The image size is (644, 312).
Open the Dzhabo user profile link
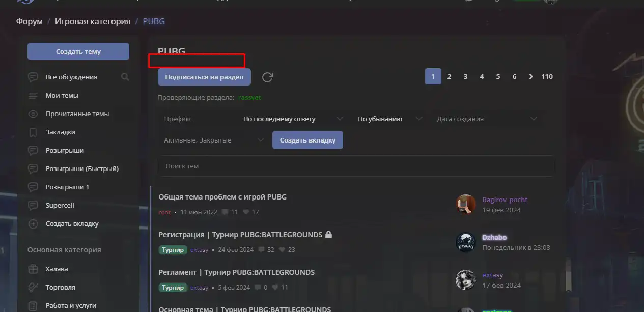tap(494, 237)
